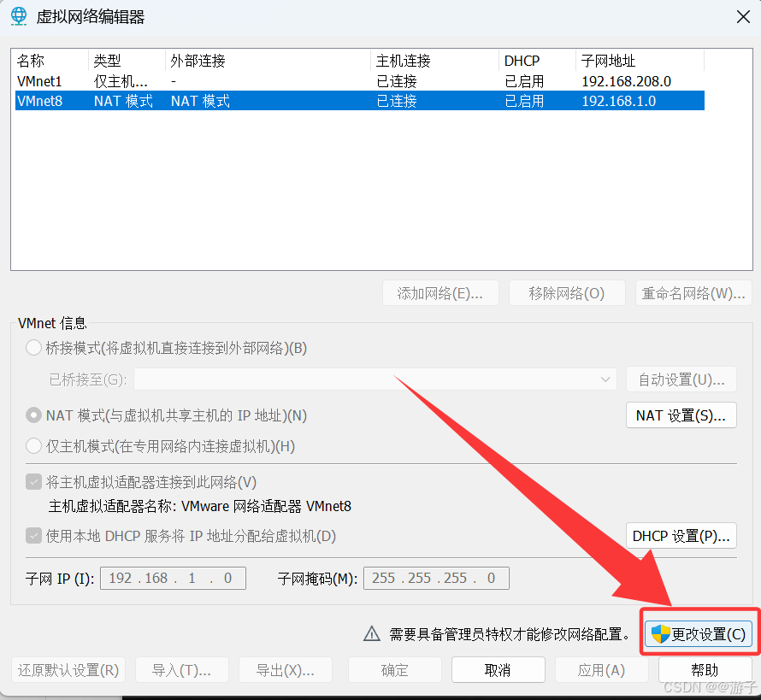Click the 确定 button

point(394,670)
